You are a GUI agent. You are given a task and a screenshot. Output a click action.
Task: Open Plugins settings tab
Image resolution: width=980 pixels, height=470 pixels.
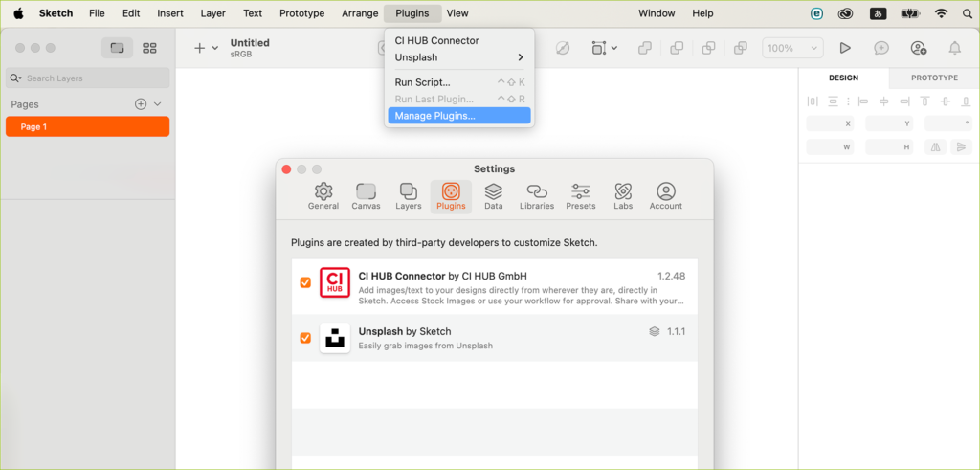(451, 197)
